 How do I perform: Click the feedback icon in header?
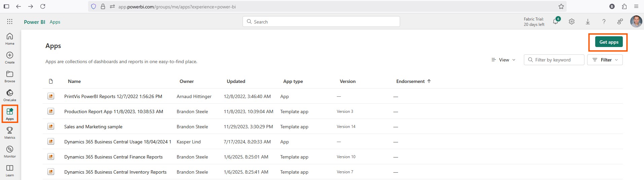coord(620,21)
